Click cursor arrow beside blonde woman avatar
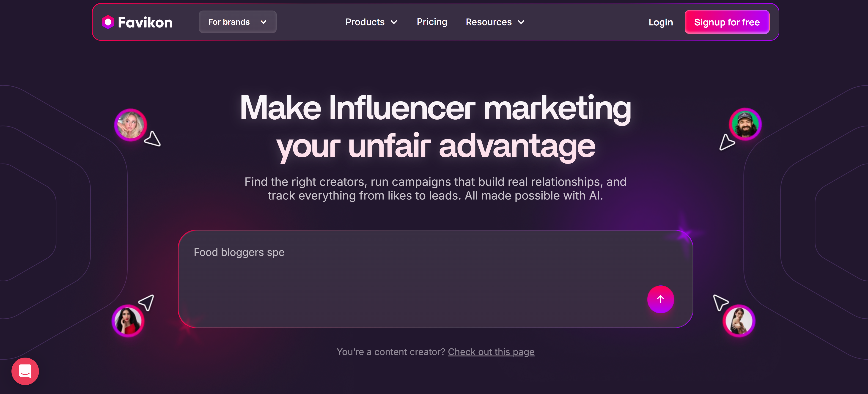This screenshot has height=394, width=868. [153, 139]
